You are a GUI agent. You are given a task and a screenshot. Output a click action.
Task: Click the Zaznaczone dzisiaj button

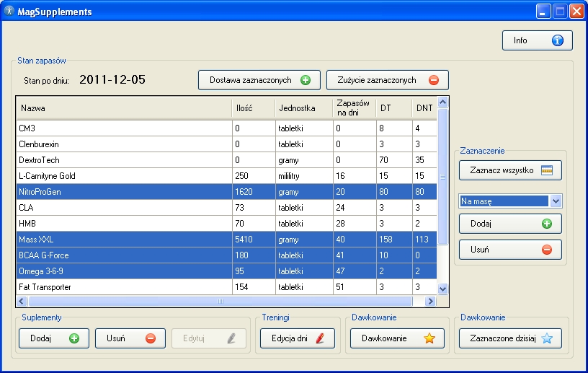pyautogui.click(x=510, y=338)
